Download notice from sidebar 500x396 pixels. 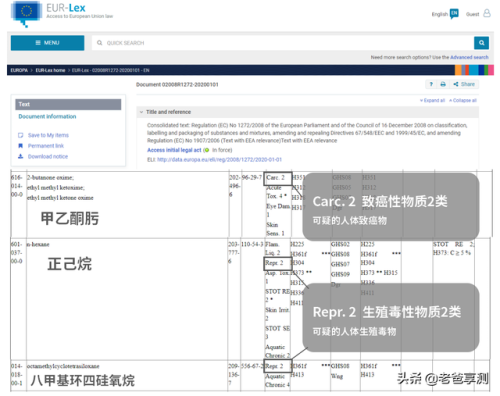tap(48, 156)
